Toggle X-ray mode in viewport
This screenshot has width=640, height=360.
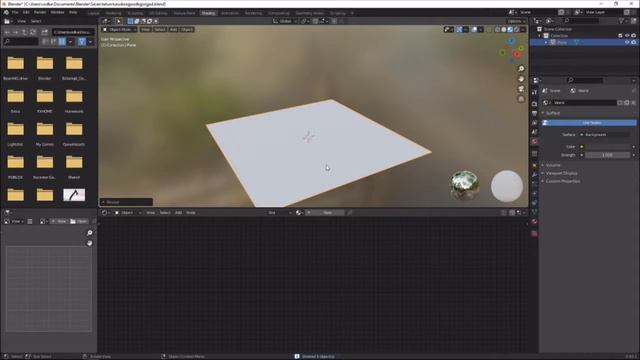pos(489,29)
